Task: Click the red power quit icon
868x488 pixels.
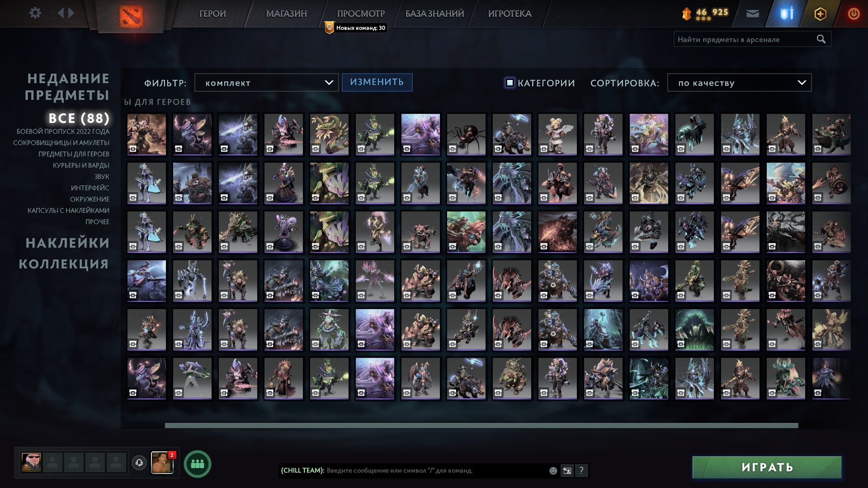Action: point(854,14)
